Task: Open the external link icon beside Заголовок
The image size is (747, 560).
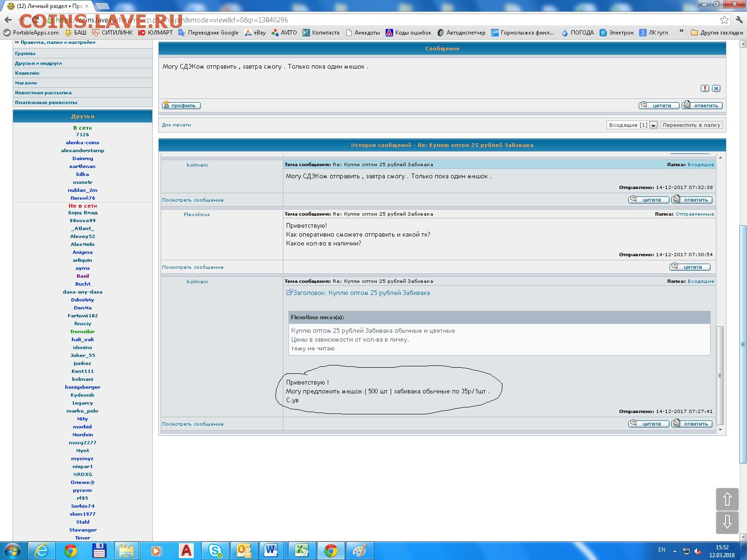Action: [x=289, y=293]
